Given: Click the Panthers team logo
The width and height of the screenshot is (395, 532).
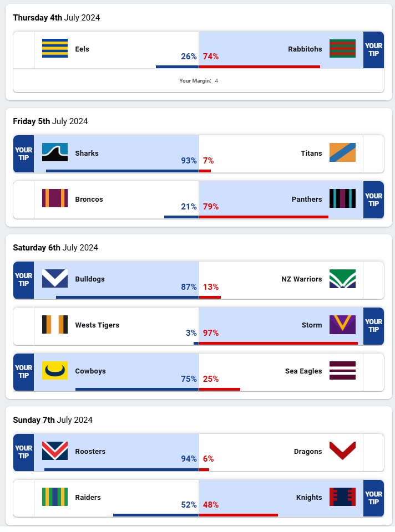Looking at the screenshot, I should (x=342, y=198).
